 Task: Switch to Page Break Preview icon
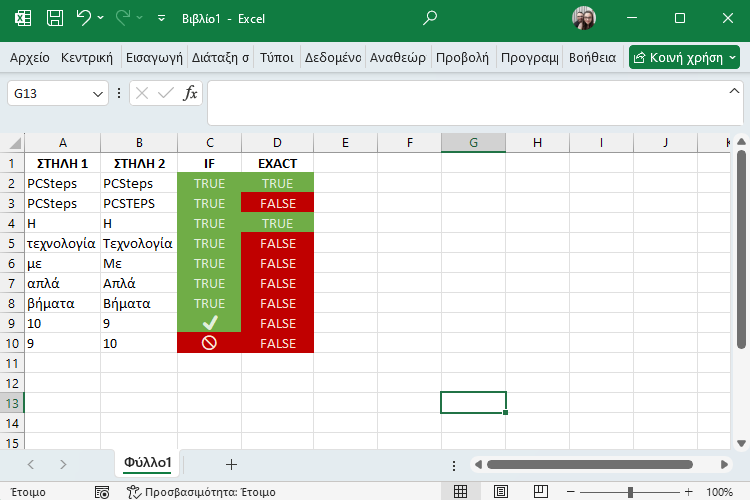click(x=540, y=491)
